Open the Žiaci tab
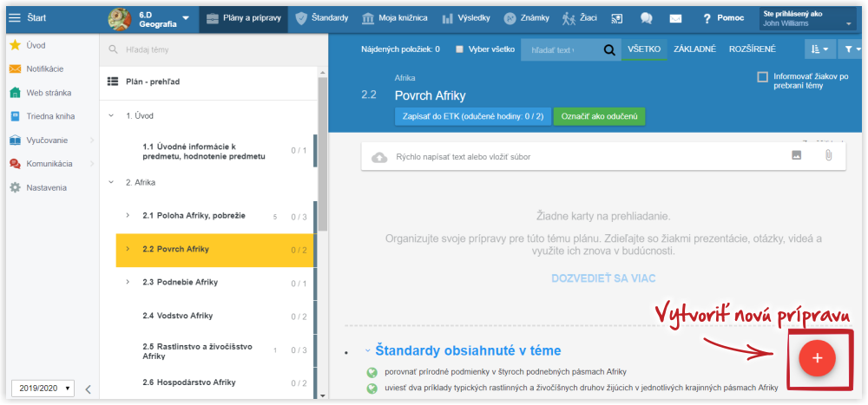Viewport: 868px width, 405px height. (x=580, y=18)
